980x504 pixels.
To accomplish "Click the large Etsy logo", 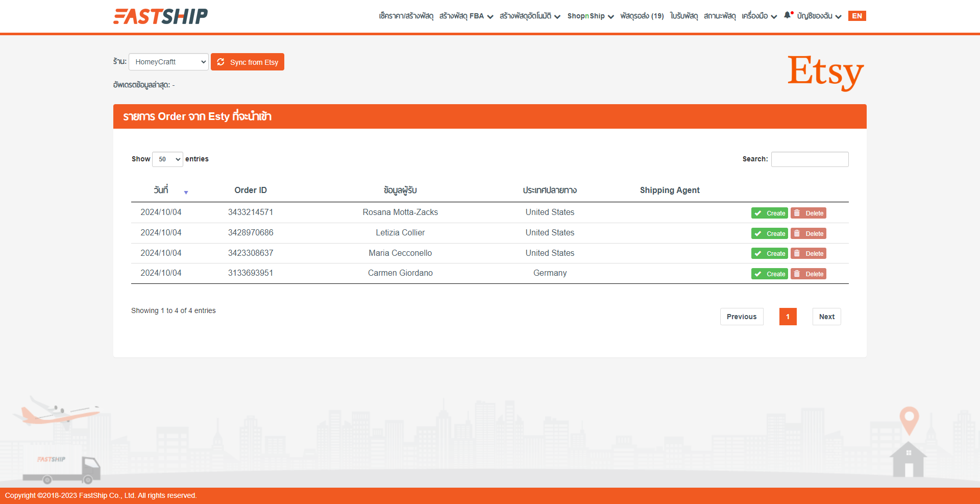I will [x=825, y=73].
